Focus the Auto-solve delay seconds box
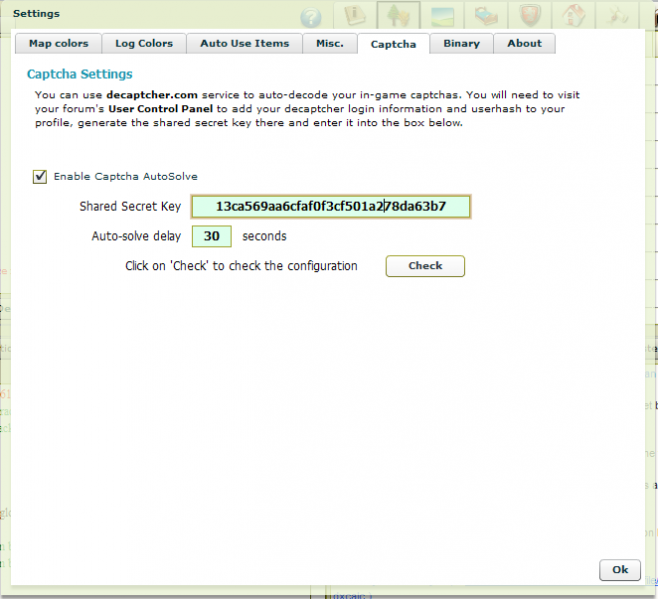 tap(211, 237)
